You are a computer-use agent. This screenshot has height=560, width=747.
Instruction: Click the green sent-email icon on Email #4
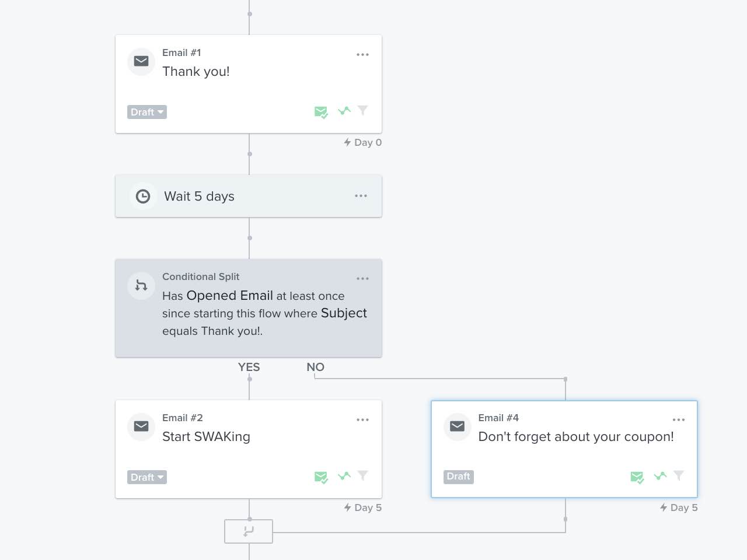(x=637, y=477)
